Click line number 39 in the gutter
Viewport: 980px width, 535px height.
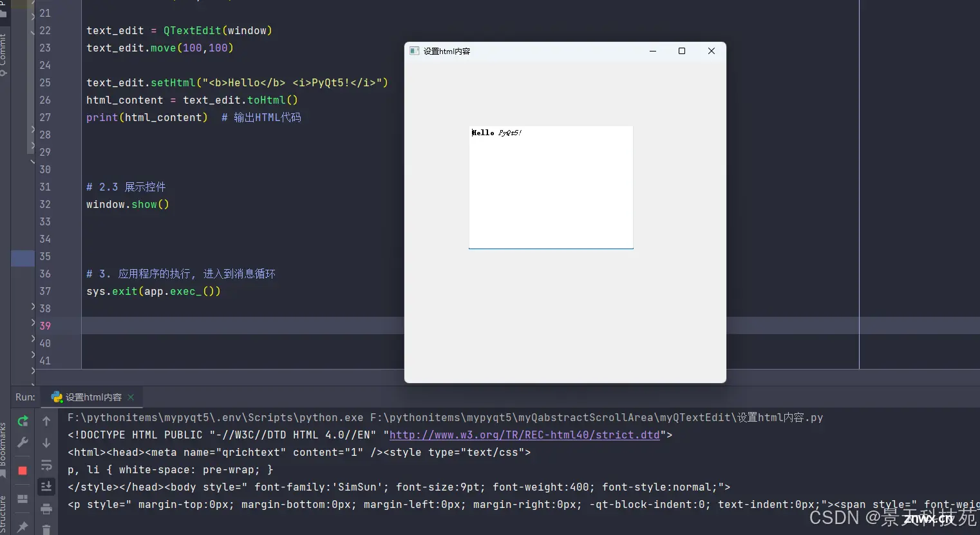click(x=45, y=326)
